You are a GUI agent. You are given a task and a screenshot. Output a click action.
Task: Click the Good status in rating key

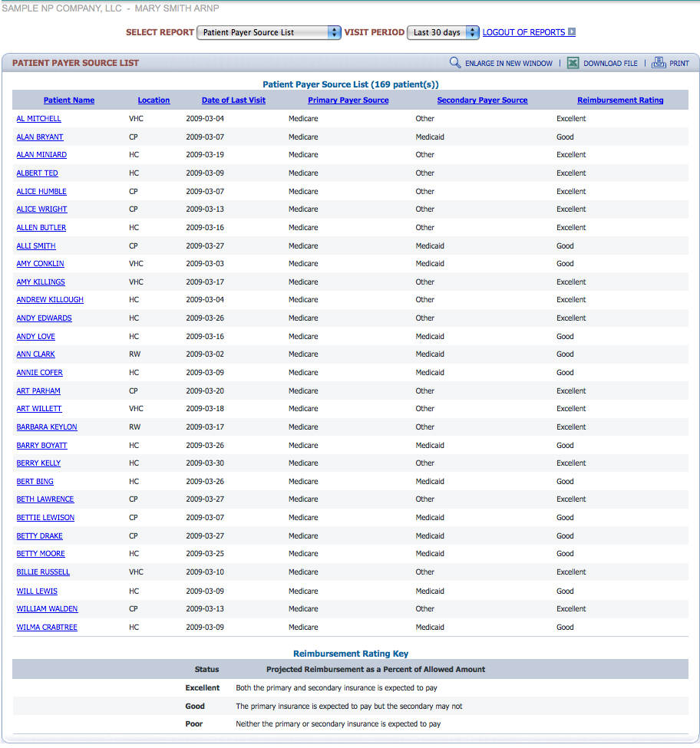coord(195,706)
